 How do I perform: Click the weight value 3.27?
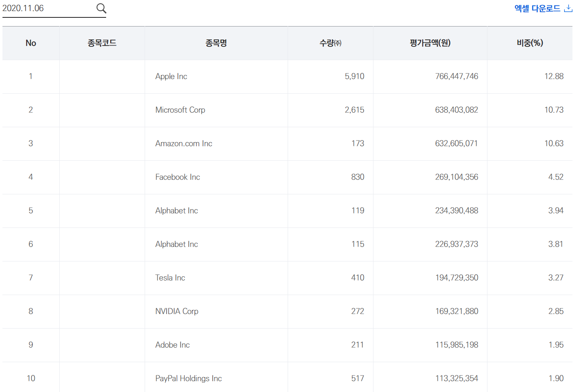click(556, 278)
